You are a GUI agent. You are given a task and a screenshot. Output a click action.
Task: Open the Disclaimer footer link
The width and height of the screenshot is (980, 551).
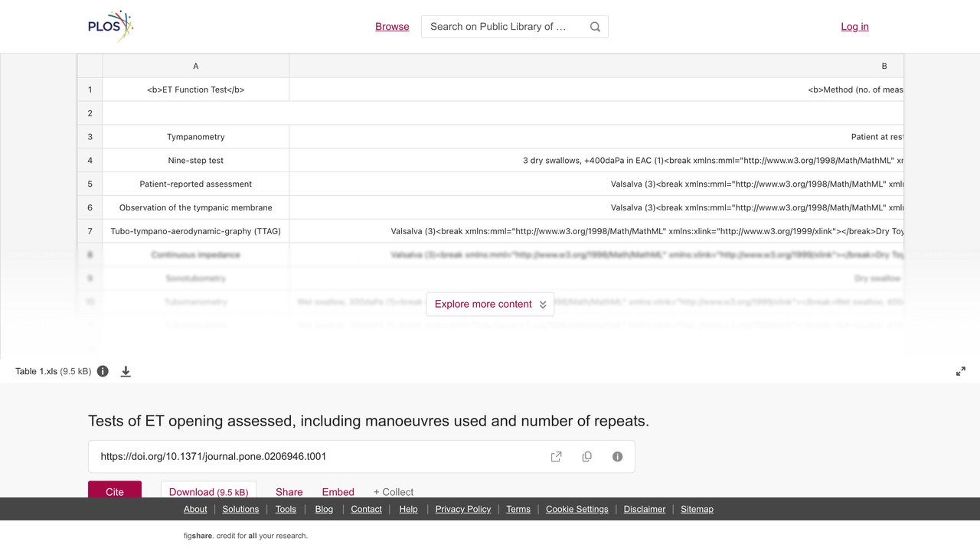(645, 510)
